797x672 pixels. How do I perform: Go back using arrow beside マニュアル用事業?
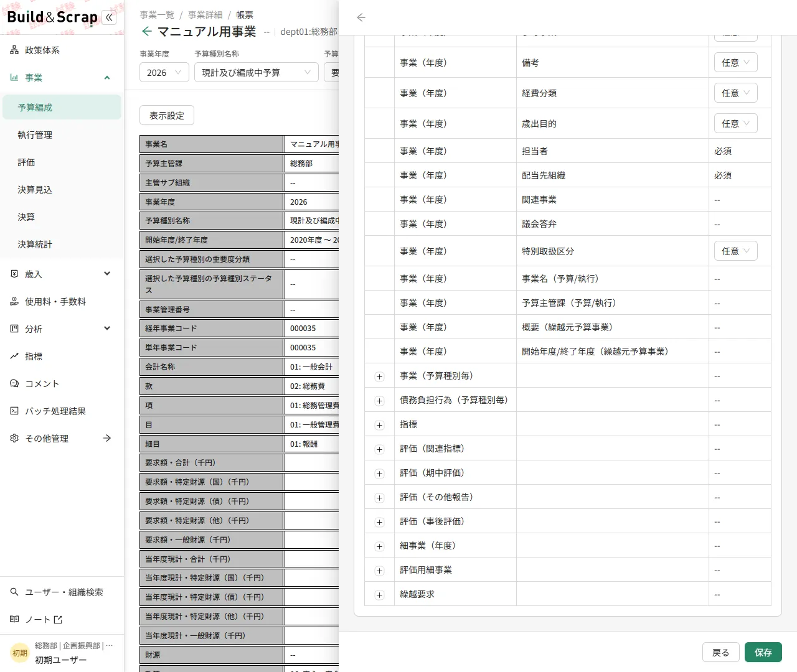click(146, 31)
